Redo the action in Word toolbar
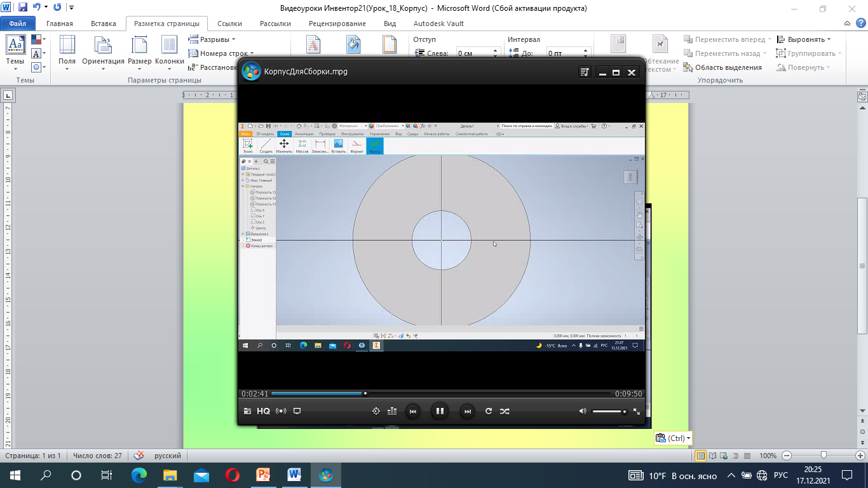This screenshot has height=488, width=868. pyautogui.click(x=57, y=8)
